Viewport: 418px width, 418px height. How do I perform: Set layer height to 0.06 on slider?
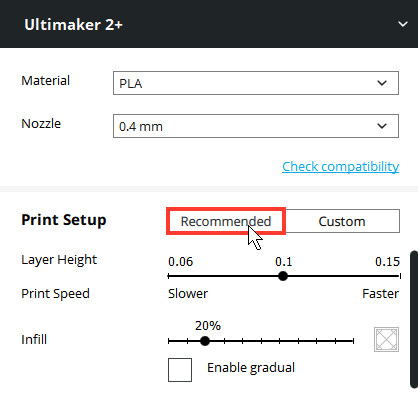[169, 276]
